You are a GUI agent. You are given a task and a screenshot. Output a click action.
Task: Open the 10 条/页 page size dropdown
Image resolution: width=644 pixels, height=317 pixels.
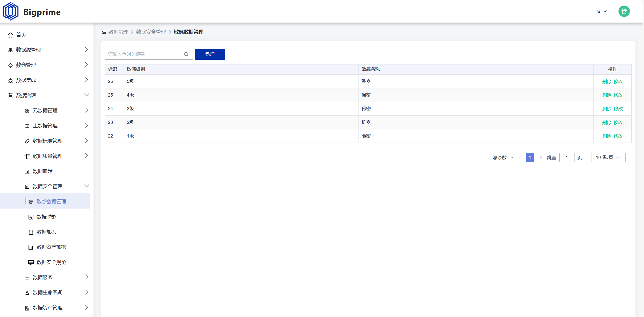pyautogui.click(x=608, y=157)
